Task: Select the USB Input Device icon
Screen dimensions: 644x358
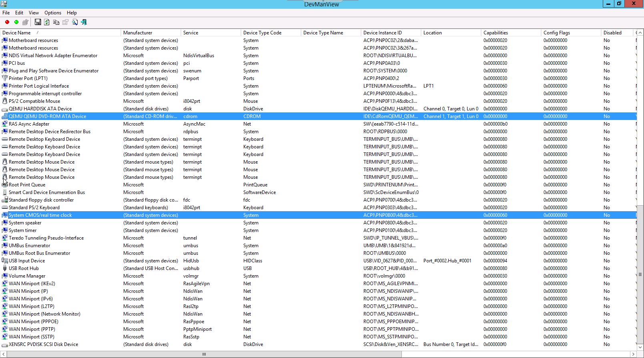Action: click(5, 261)
